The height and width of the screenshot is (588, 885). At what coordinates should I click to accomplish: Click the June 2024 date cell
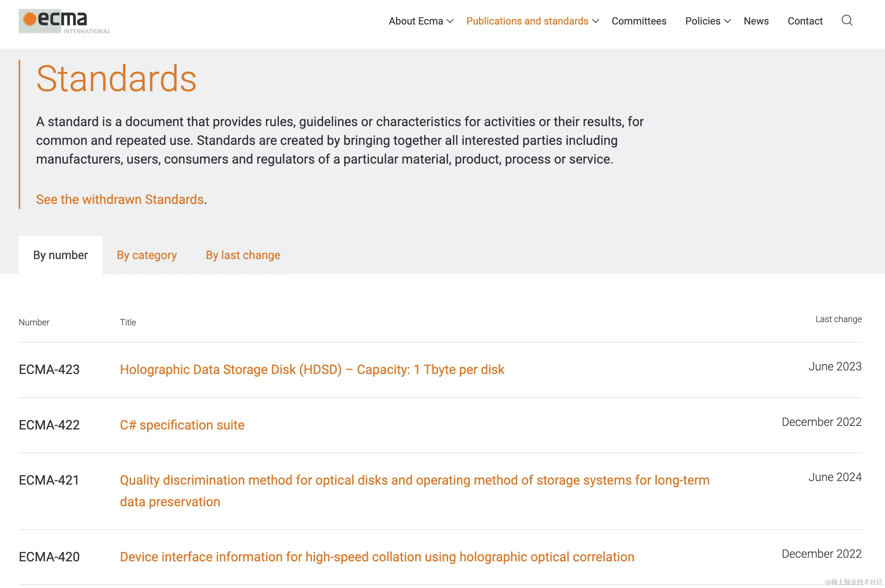point(835,477)
